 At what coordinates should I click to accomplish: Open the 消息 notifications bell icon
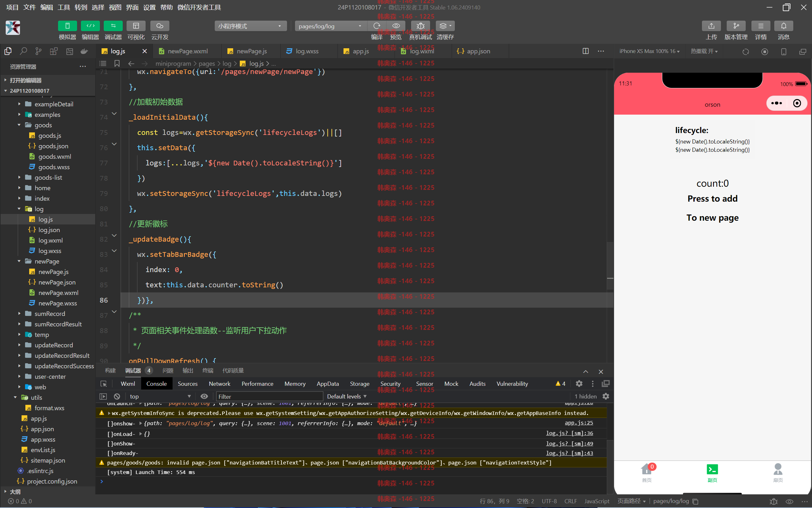pyautogui.click(x=783, y=26)
